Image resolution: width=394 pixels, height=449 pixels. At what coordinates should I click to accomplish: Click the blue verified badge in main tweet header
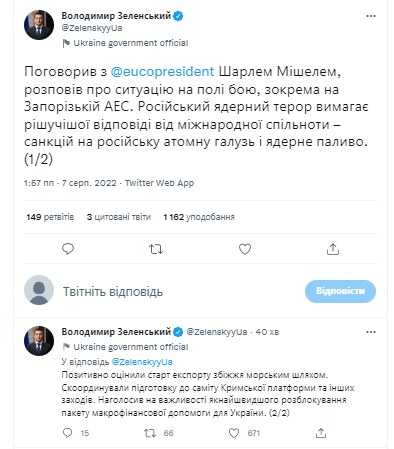pos(178,16)
